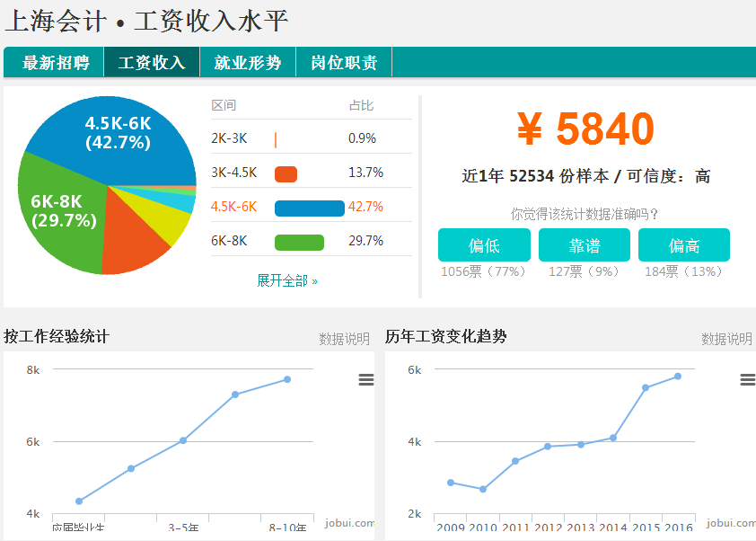Select the 3K-4.5K row label
756x541 pixels.
pos(234,173)
